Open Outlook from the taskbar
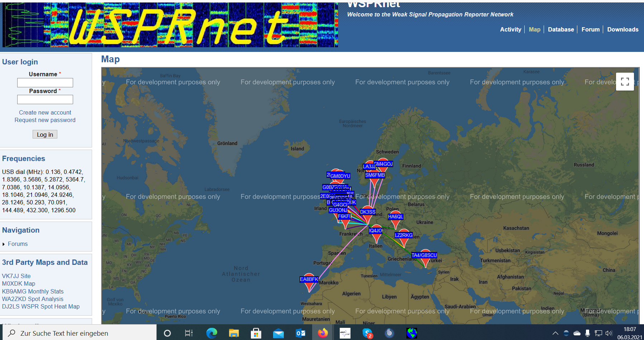Image resolution: width=644 pixels, height=340 pixels. tap(300, 333)
